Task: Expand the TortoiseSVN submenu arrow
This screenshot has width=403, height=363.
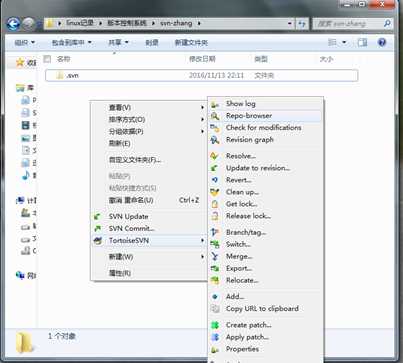Action: (202, 240)
